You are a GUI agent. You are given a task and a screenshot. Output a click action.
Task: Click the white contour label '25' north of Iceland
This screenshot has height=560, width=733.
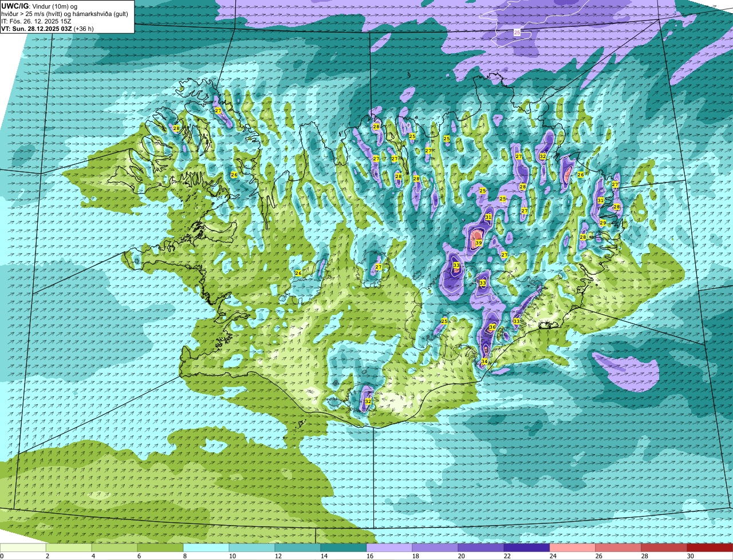pyautogui.click(x=517, y=33)
